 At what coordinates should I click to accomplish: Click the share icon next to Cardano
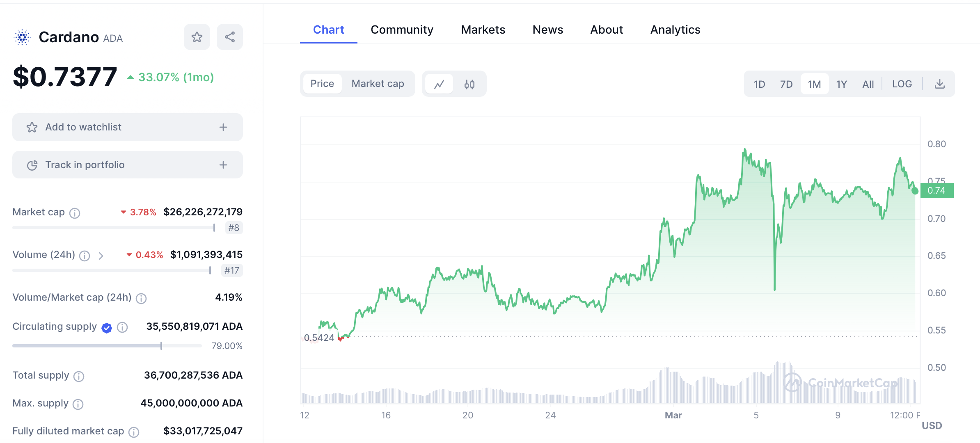[x=230, y=37]
